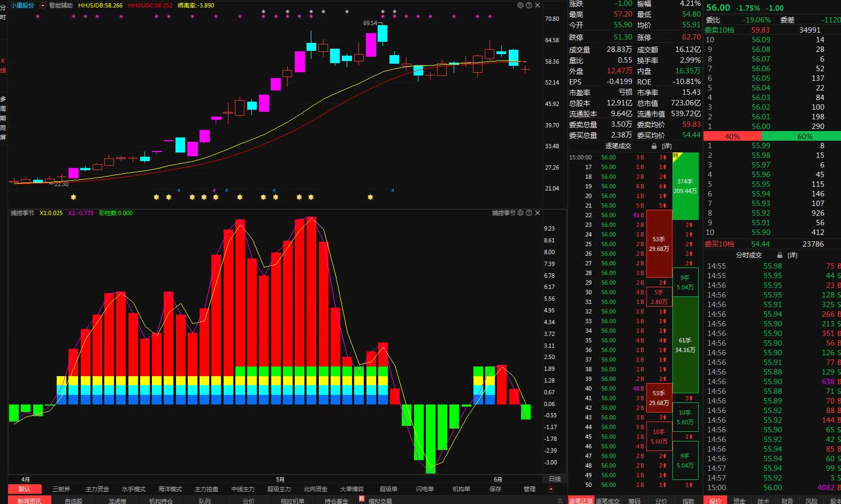
Task: Switch to 逐笔成交 bottom tab
Action: click(x=608, y=501)
